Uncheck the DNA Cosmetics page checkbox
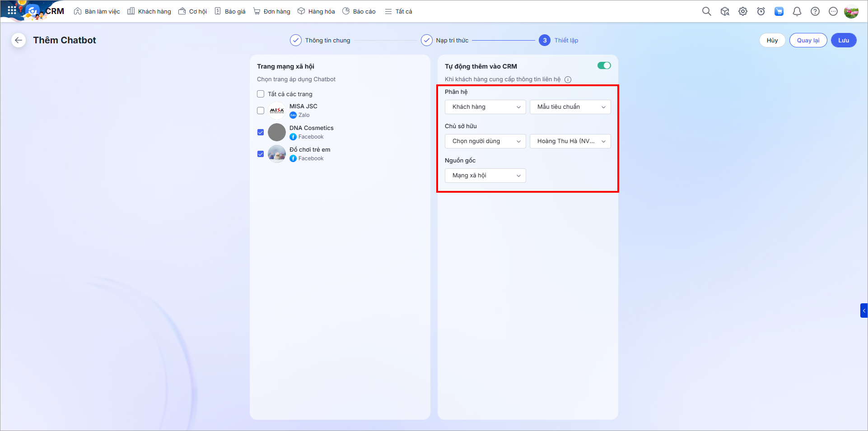Viewport: 868px width, 431px height. click(x=261, y=132)
